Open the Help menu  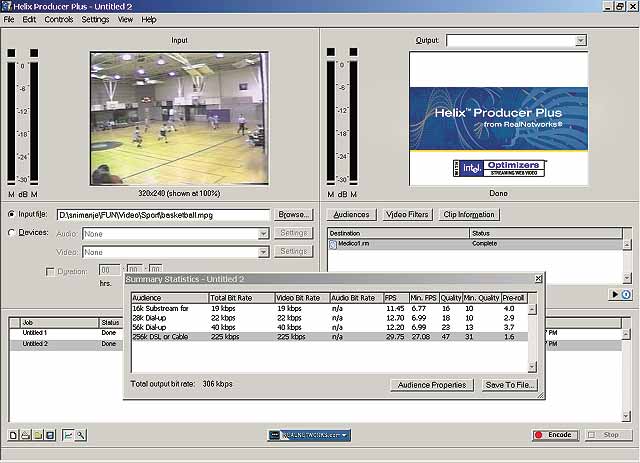point(149,20)
